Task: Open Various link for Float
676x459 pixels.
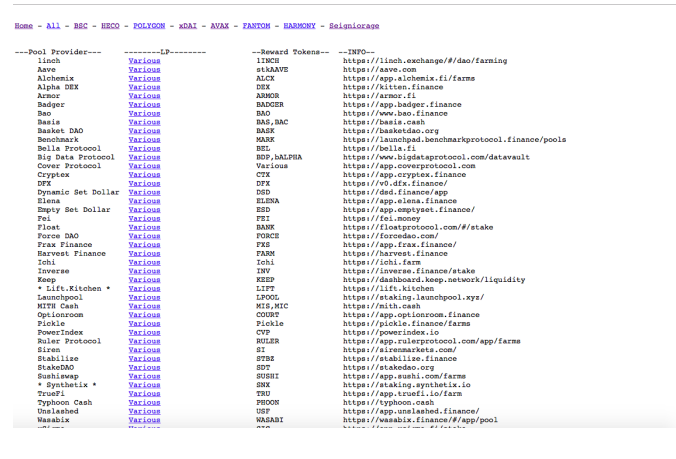Action: pyautogui.click(x=144, y=227)
